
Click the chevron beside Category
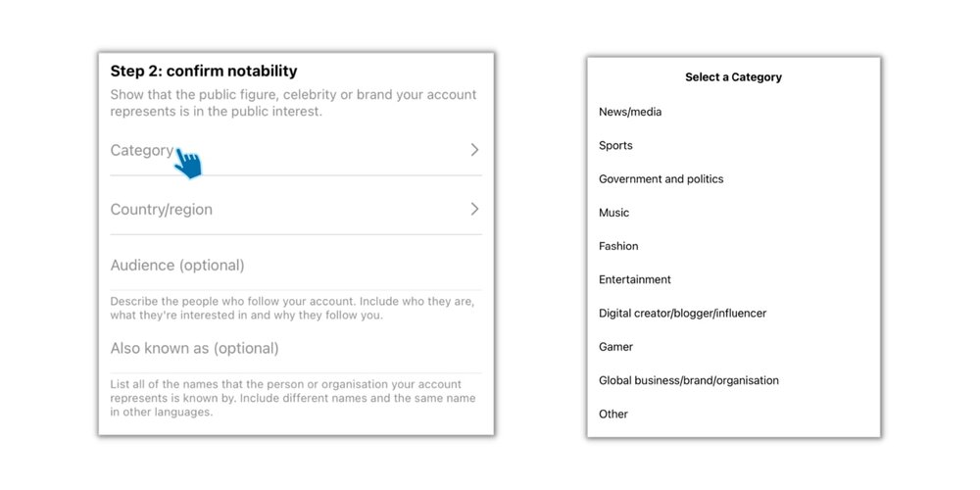point(474,150)
